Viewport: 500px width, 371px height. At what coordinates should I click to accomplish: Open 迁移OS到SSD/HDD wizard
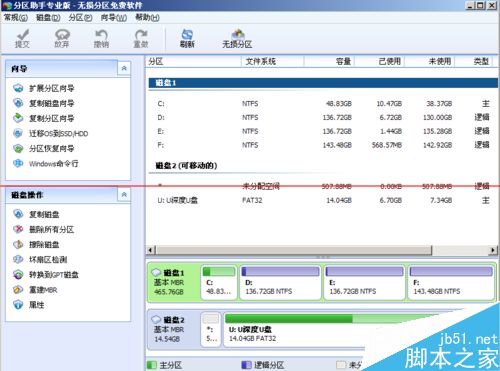tap(50, 134)
